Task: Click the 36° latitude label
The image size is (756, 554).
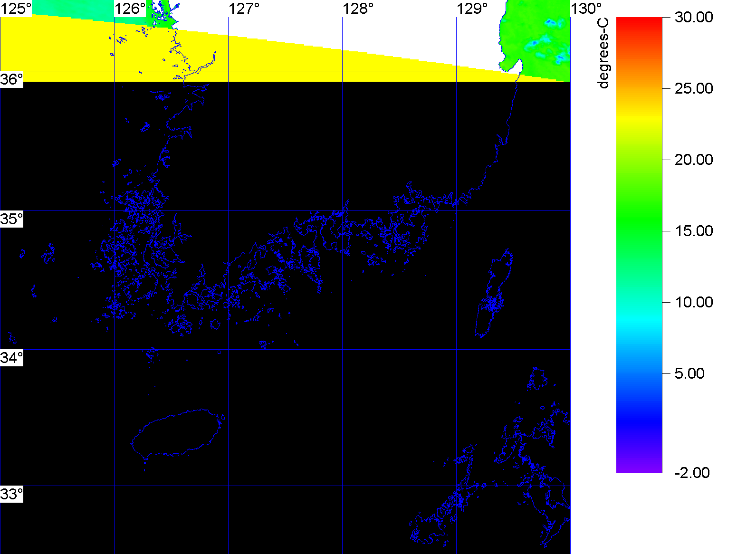Action: (x=11, y=79)
